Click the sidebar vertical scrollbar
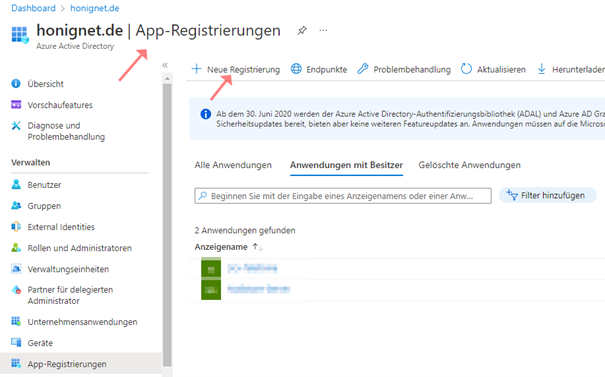This screenshot has width=605, height=377. (167, 225)
